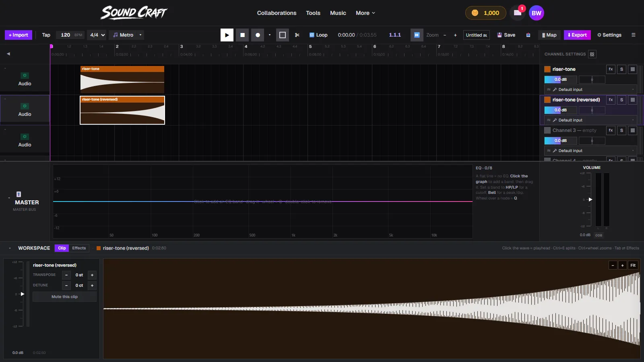Adjust riser-tone (reversed) pan slider
Screen dimensions: 644x362
point(592,110)
